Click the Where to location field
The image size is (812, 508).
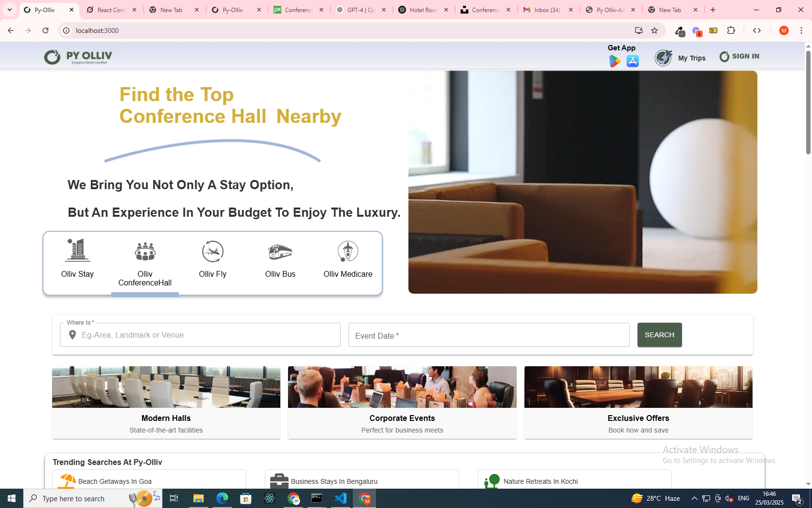[208, 335]
